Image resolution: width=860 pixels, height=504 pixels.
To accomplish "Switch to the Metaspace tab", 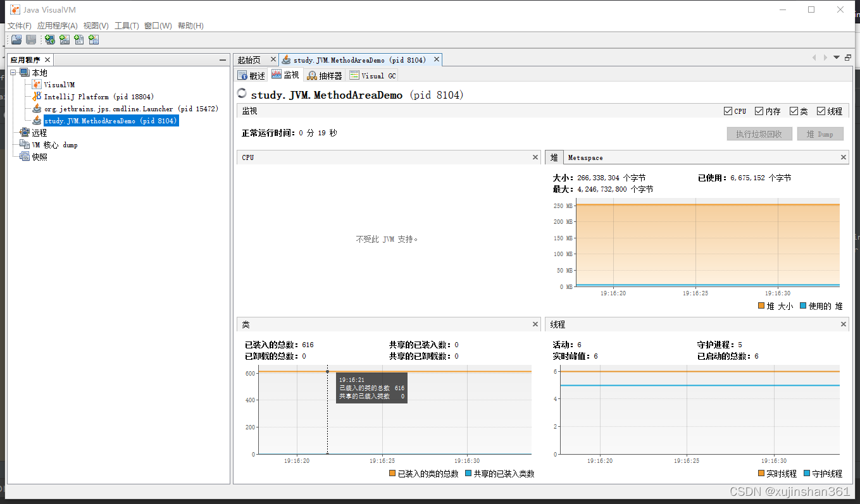I will pos(585,157).
